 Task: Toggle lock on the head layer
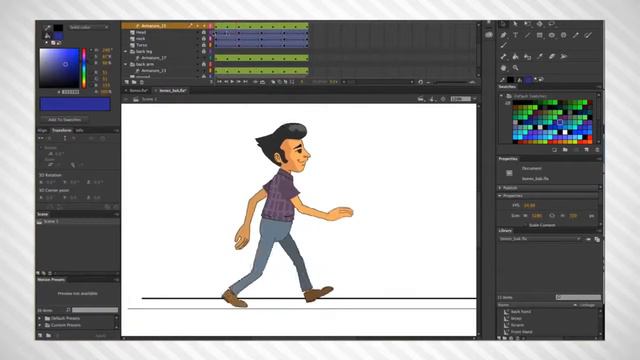coord(204,32)
